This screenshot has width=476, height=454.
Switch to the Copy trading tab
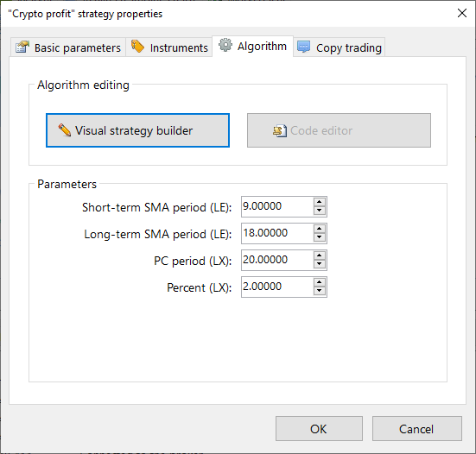[x=340, y=47]
